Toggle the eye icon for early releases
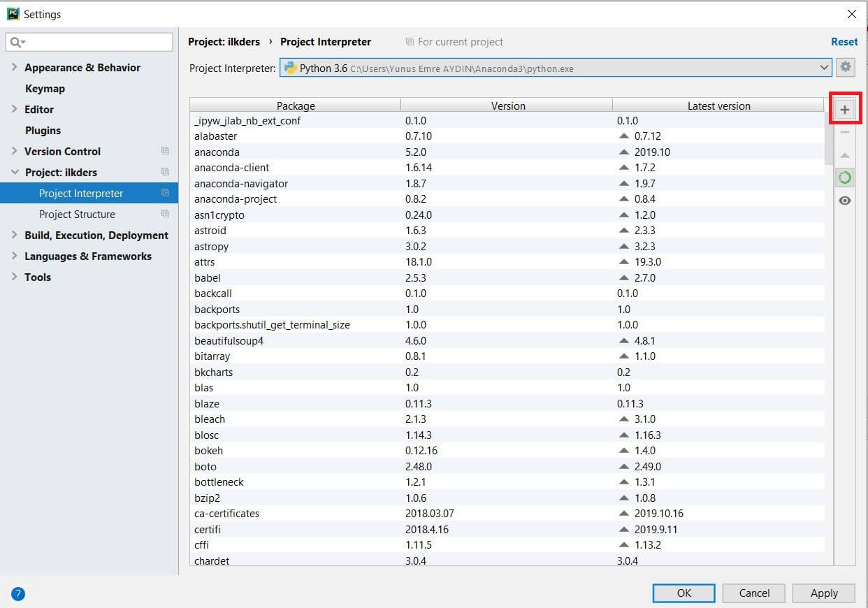Image resolution: width=868 pixels, height=608 pixels. [x=845, y=201]
